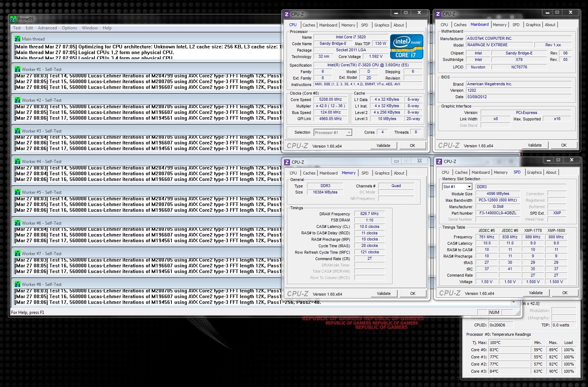This screenshot has width=588, height=387.
Task: Click the CPU-Z icon in the Memory window
Action: pos(287,162)
